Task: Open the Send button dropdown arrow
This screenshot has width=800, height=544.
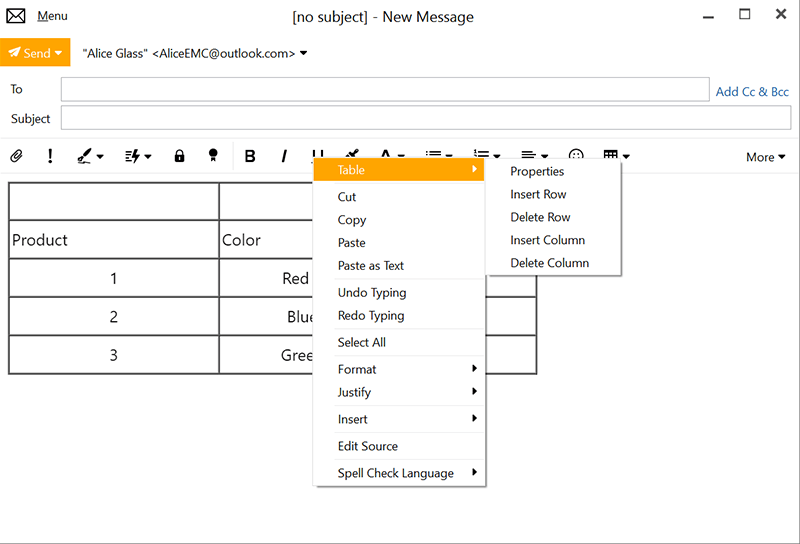Action: click(59, 53)
